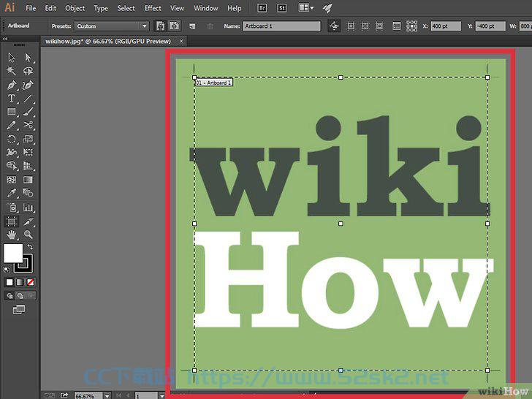Viewport: 532px width, 399px height.
Task: Select the Shape Builder tool
Action: point(12,166)
